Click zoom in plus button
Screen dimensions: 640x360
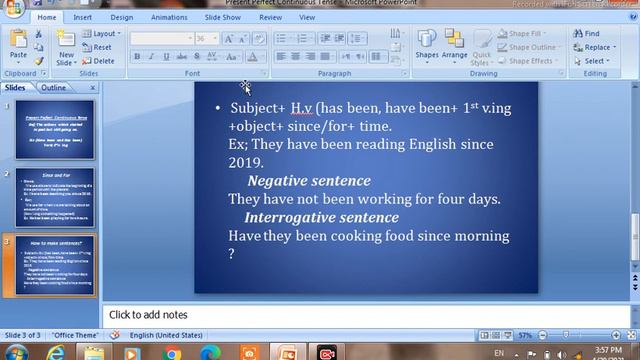point(616,335)
